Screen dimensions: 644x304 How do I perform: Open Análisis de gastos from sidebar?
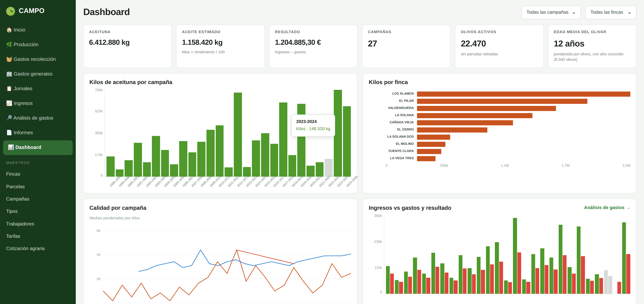[38, 118]
